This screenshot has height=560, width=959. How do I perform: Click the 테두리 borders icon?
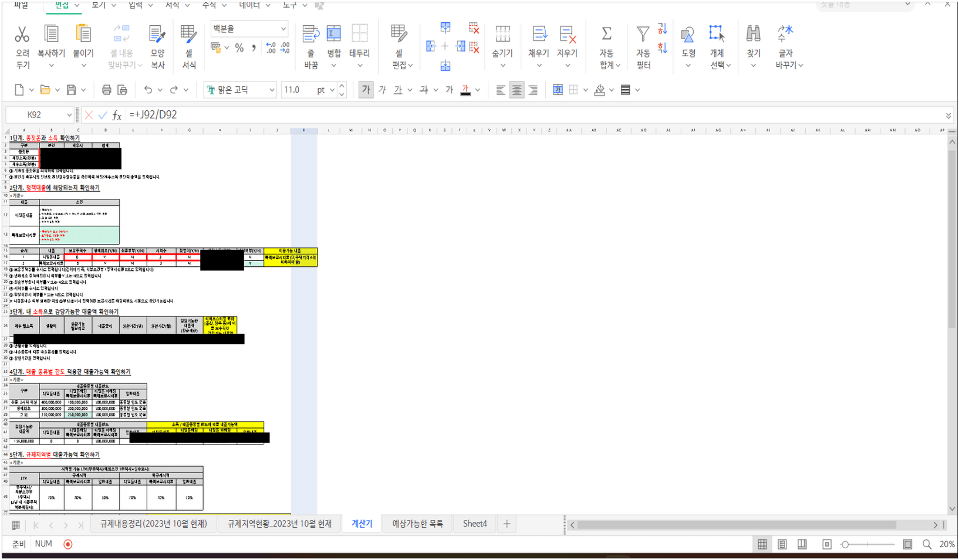click(359, 34)
